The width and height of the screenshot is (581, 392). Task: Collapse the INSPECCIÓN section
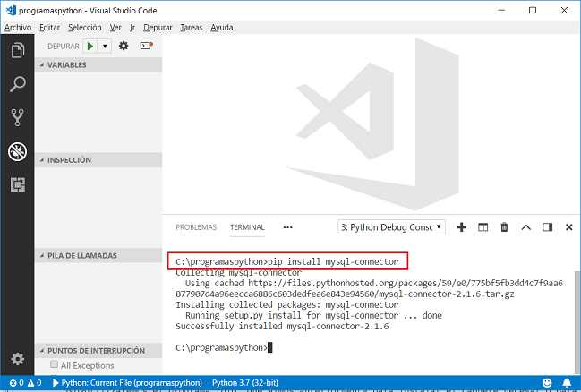pos(98,160)
